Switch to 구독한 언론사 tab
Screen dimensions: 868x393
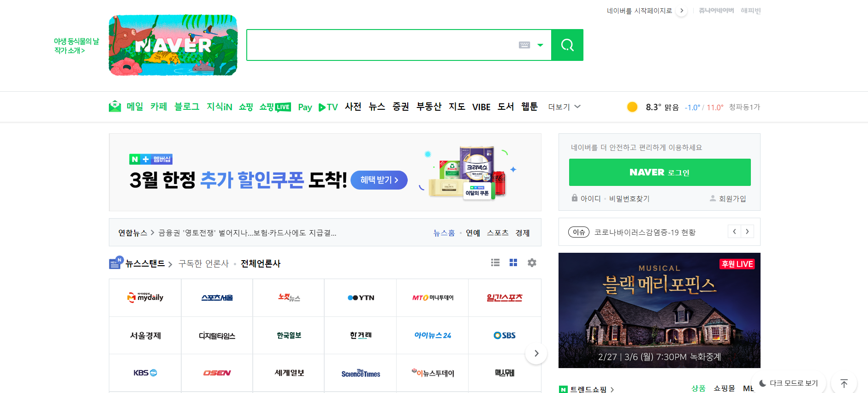click(x=203, y=263)
